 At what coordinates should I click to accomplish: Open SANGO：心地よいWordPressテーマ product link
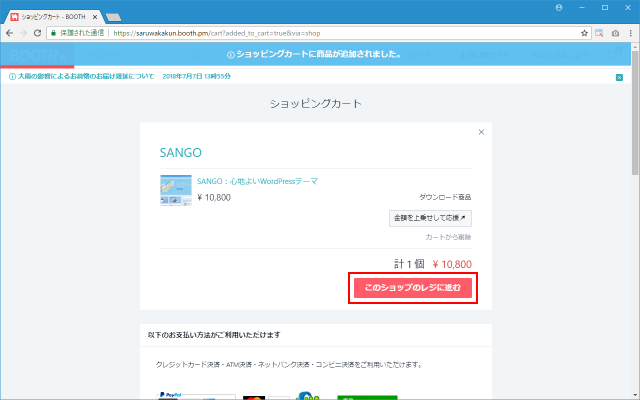click(x=257, y=181)
